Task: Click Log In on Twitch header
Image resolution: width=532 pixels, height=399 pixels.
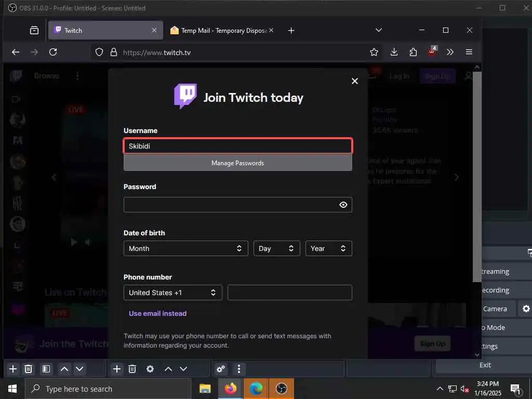Action: [x=400, y=76]
